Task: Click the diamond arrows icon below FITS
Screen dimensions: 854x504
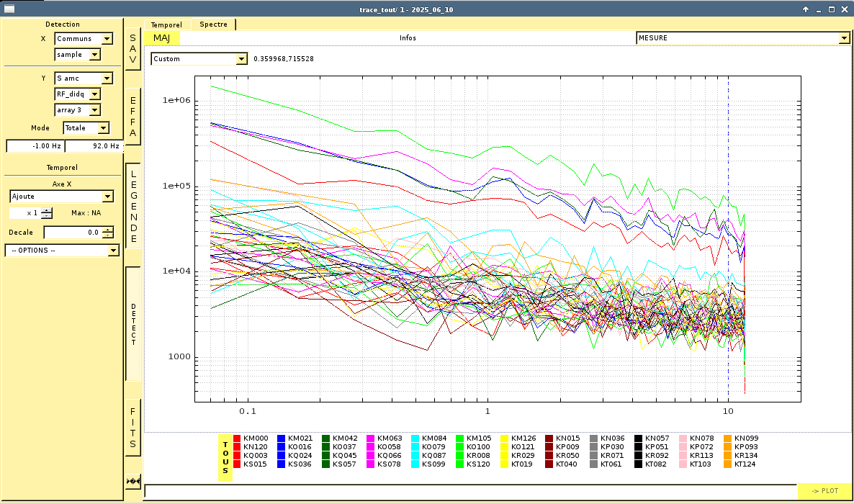Action: [132, 481]
